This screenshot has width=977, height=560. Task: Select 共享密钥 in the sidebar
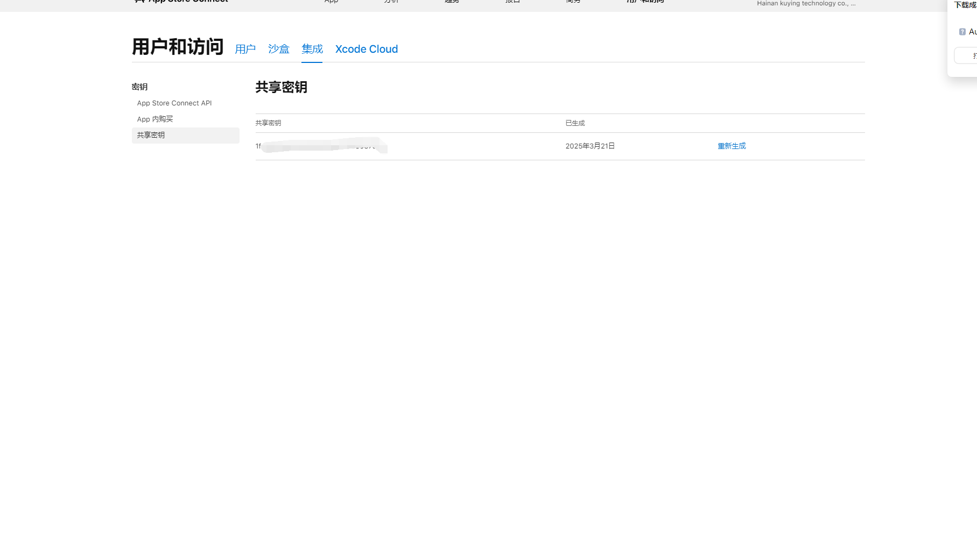[186, 135]
